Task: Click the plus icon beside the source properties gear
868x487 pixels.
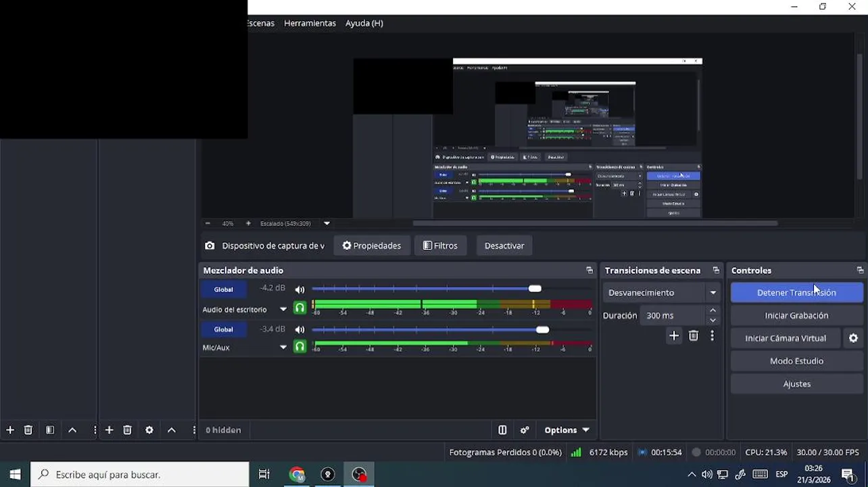Action: pos(109,430)
